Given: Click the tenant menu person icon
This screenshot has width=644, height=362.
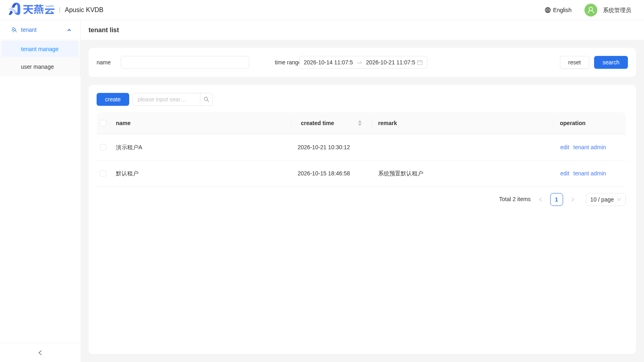Looking at the screenshot, I should 14,30.
